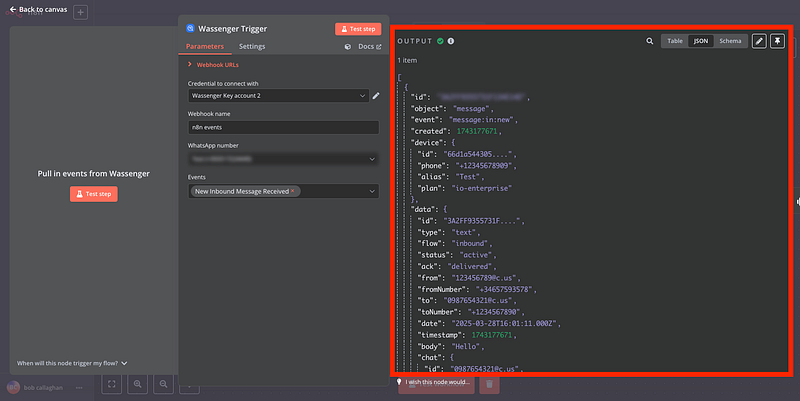Click the zoom in magnifier icon
Viewport: 800px width, 401px height.
[137, 383]
